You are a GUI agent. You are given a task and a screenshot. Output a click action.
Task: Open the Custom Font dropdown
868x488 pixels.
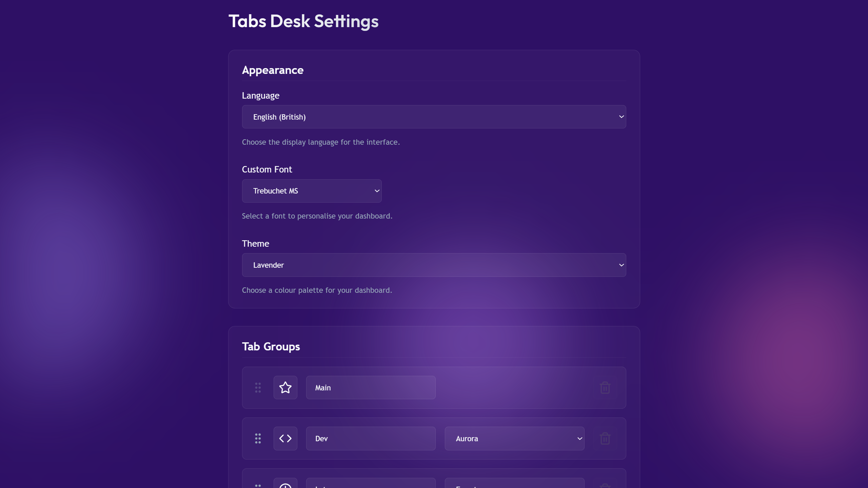click(312, 191)
